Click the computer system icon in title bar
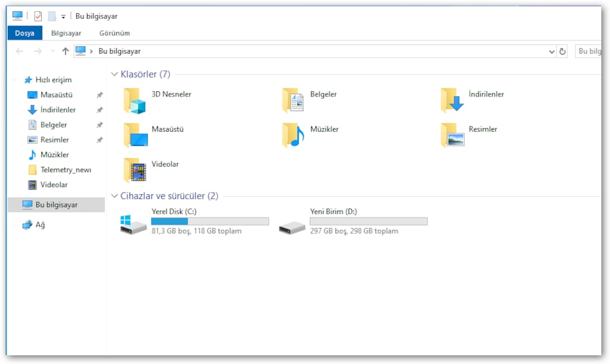610x364 pixels. pos(17,15)
